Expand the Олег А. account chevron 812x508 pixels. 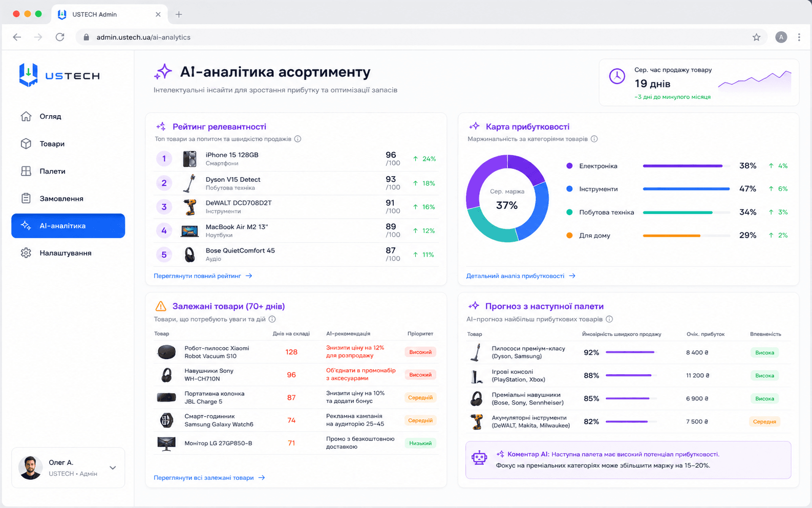[113, 468]
